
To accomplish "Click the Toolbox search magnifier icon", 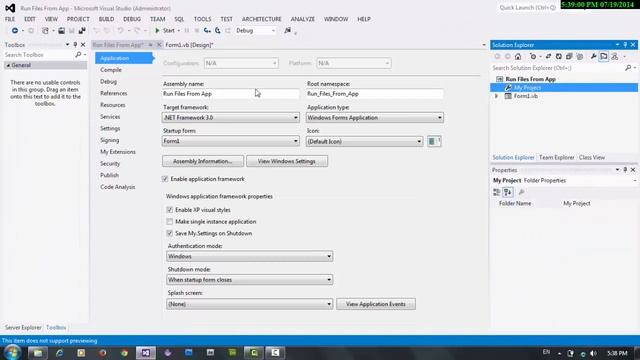I will click(78, 55).
